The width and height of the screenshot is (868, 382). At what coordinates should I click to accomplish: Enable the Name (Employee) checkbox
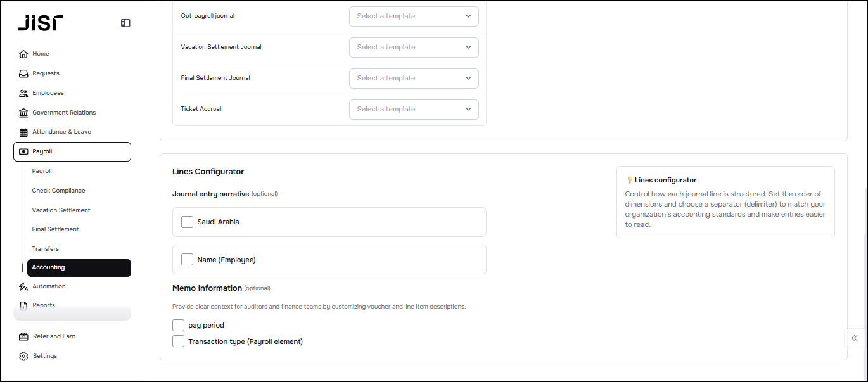click(187, 259)
